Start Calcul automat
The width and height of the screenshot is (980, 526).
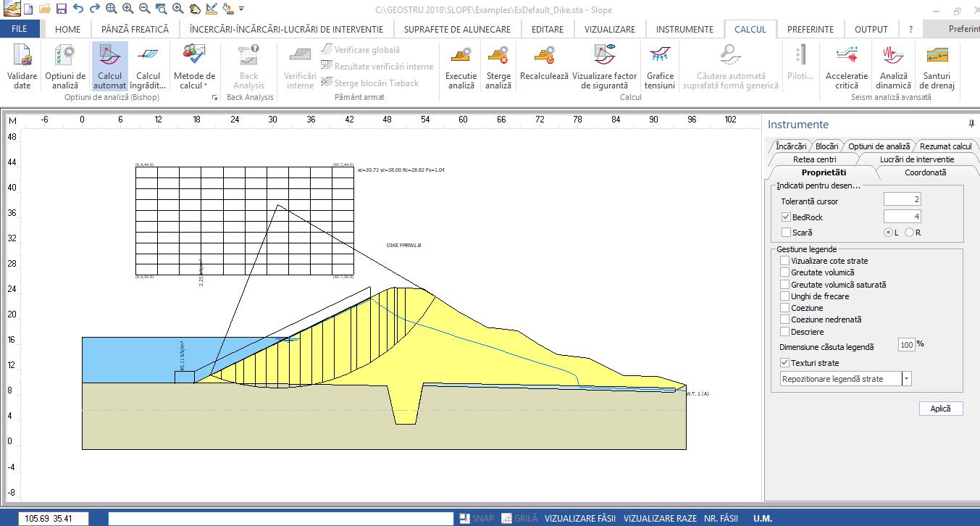(x=109, y=67)
